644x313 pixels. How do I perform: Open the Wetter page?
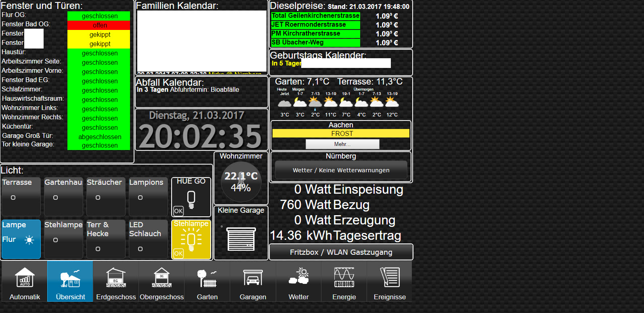pyautogui.click(x=298, y=281)
